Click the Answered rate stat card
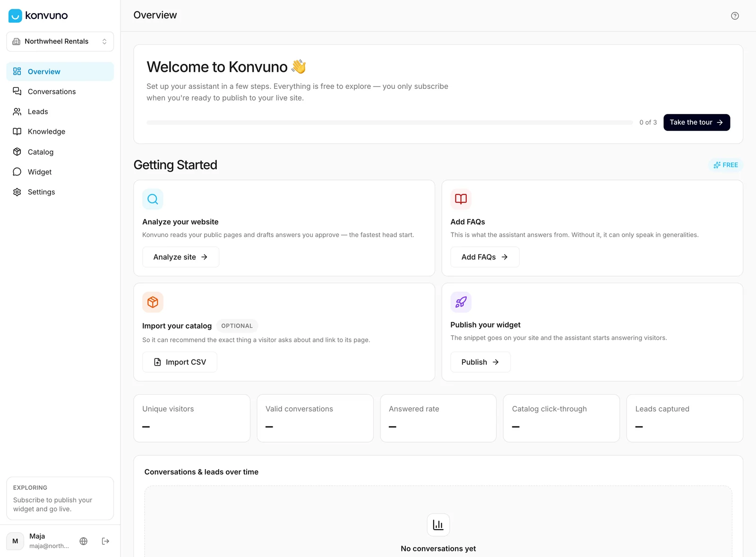This screenshot has height=557, width=756. (438, 418)
